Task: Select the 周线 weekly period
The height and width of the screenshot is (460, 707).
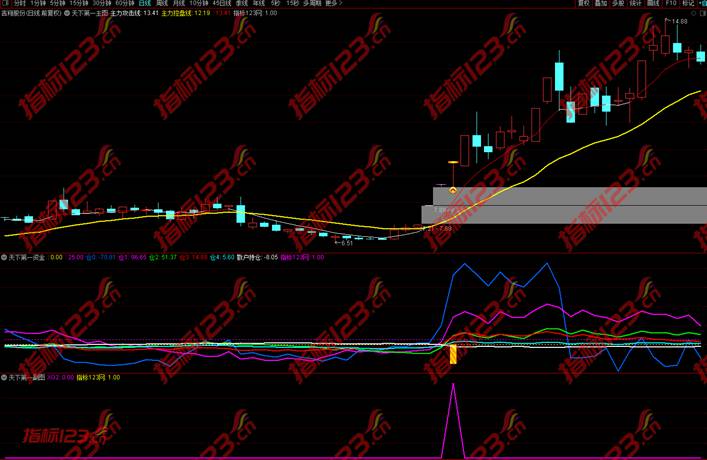Action: 163,4
